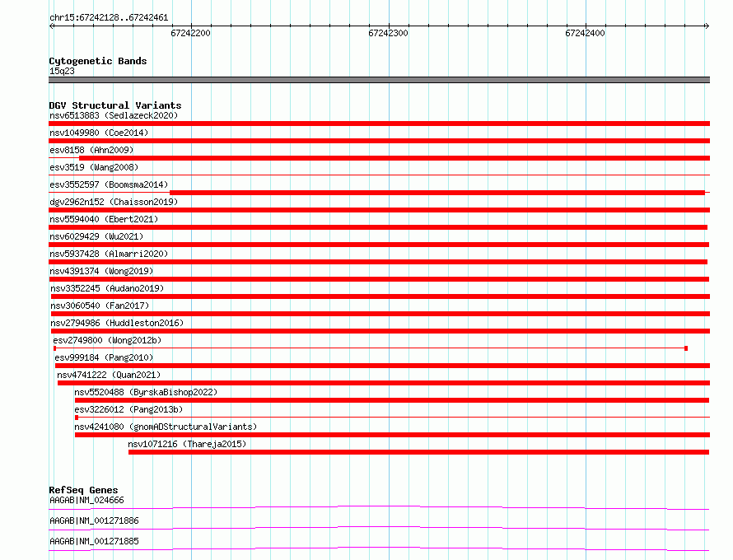Click the red bar under nsv3060540 (Fan2017)
Screen dimensions: 733x560
(x=381, y=314)
